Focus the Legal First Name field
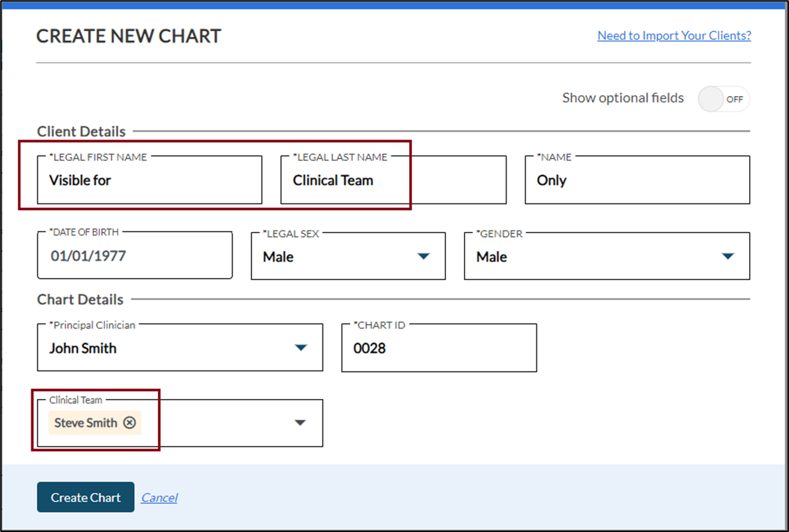This screenshot has width=789, height=532. tap(149, 181)
